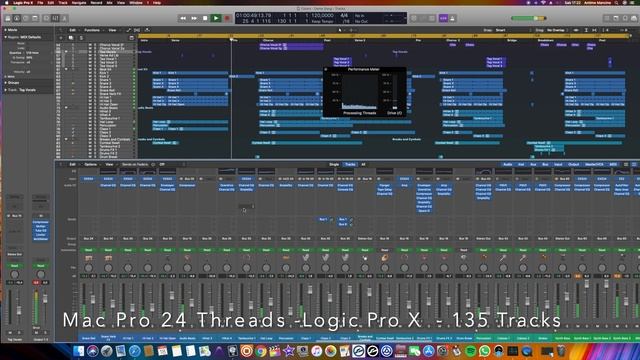Open the Browsers panel
Viewport: 640px width, 360px height.
(x=634, y=18)
